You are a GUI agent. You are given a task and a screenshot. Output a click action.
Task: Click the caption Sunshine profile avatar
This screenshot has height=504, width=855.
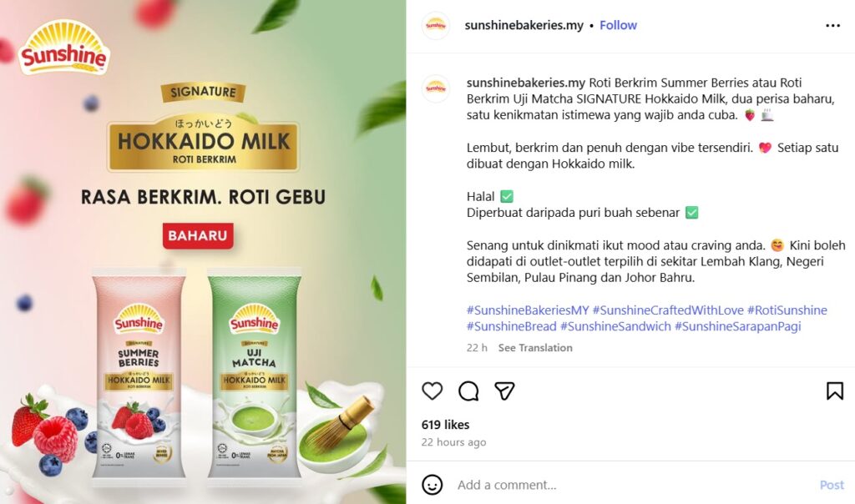[436, 88]
